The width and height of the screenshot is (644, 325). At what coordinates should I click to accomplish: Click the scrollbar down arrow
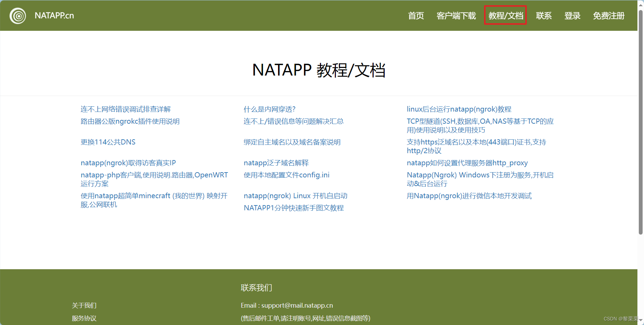coord(641,320)
